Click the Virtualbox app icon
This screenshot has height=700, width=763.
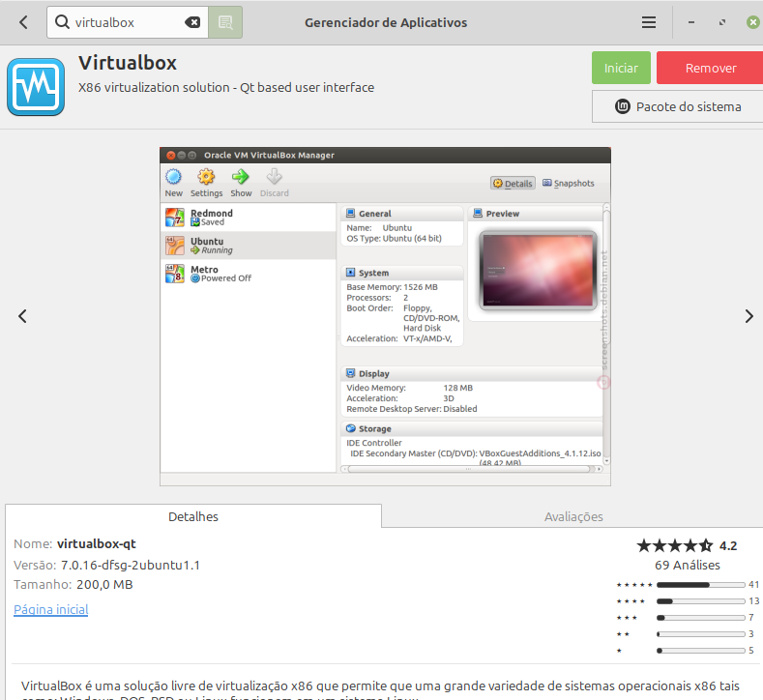[36, 88]
